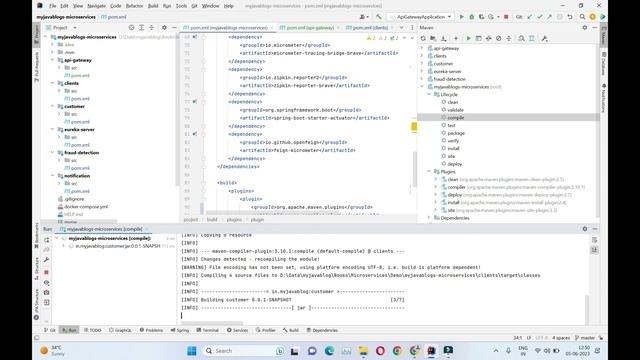
Task: Click the myjavablogs-microservices breadcrumb in navigation bar
Action: pyautogui.click(x=66, y=17)
